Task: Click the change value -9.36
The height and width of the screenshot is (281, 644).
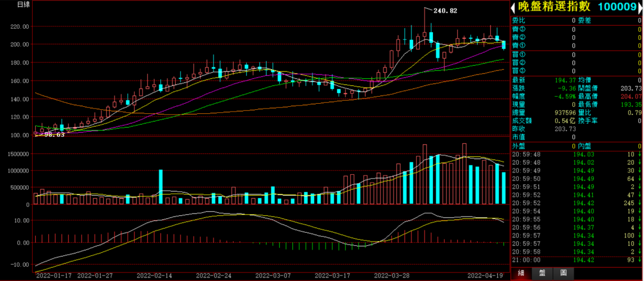Action: [567, 88]
